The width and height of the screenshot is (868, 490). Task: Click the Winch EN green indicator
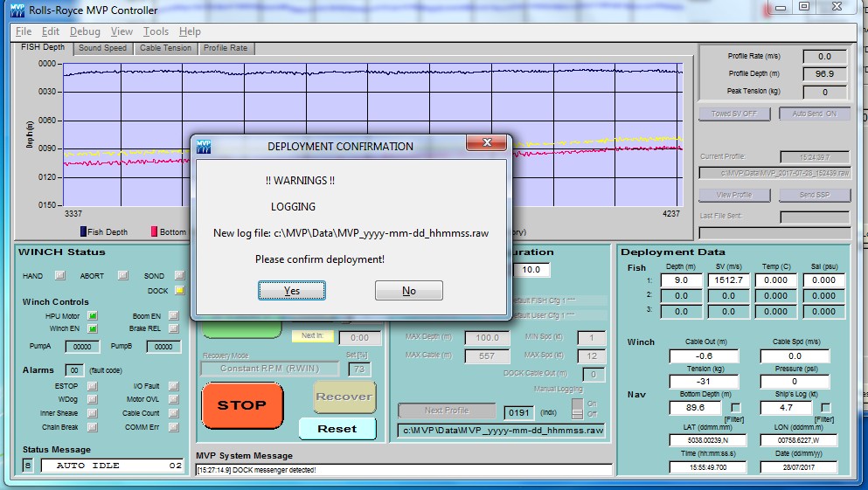point(93,328)
